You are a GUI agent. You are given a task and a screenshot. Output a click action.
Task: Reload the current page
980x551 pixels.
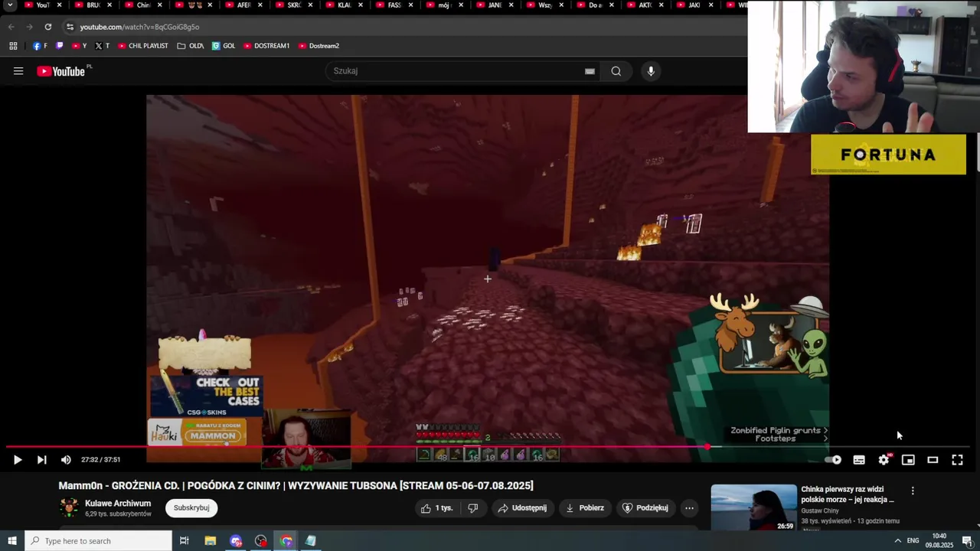click(x=48, y=27)
